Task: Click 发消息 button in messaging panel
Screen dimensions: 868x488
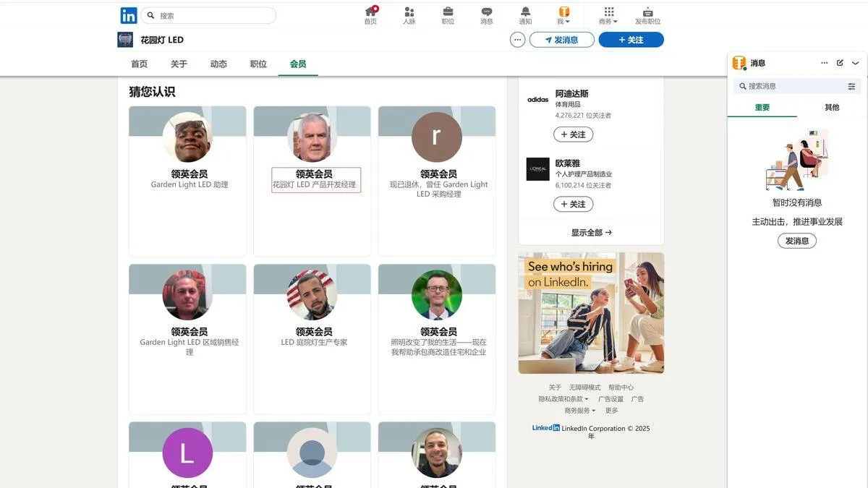Action: click(797, 241)
